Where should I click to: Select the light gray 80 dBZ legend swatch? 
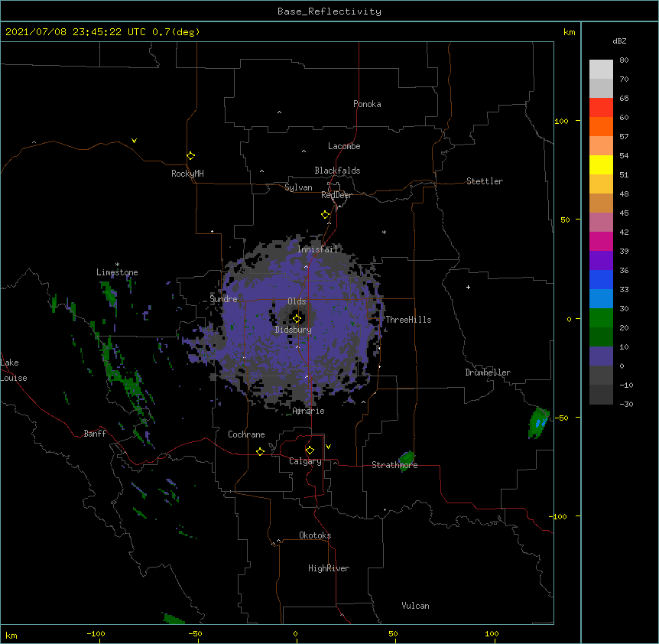pos(601,69)
